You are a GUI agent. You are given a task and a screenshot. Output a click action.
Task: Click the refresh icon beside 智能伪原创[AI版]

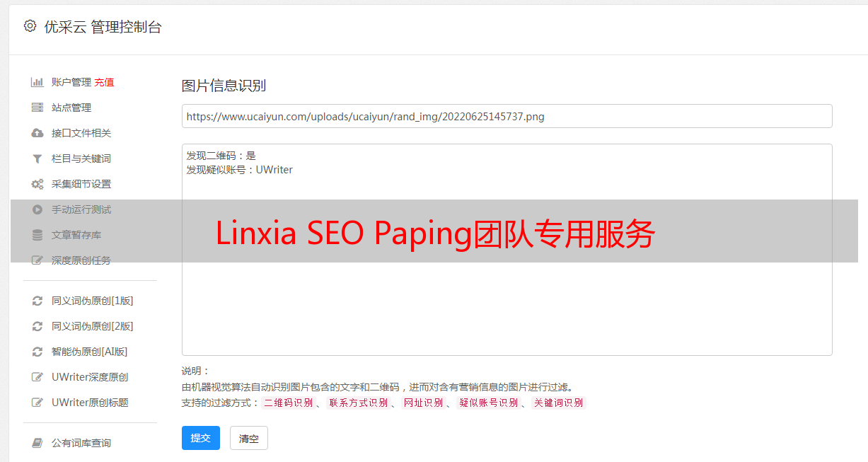click(37, 352)
